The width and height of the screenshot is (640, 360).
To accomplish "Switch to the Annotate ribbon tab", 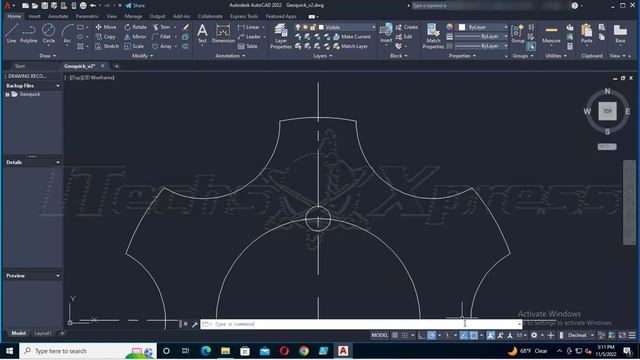I will [x=58, y=16].
